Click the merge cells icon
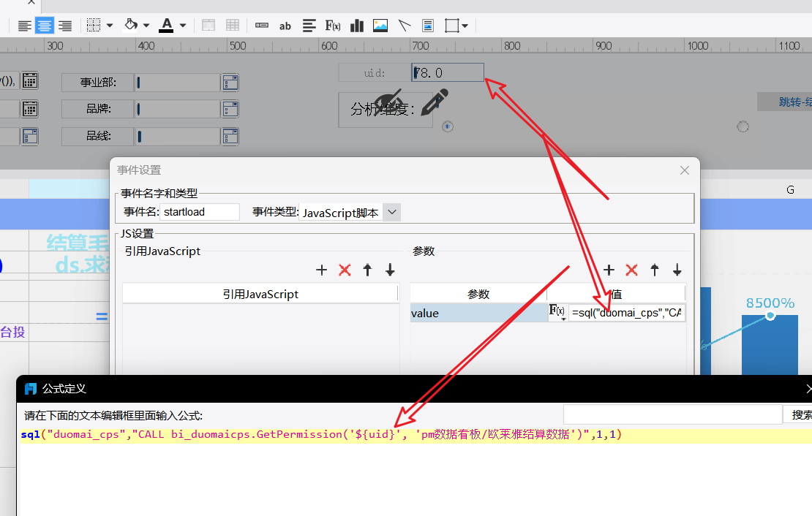 (x=208, y=26)
